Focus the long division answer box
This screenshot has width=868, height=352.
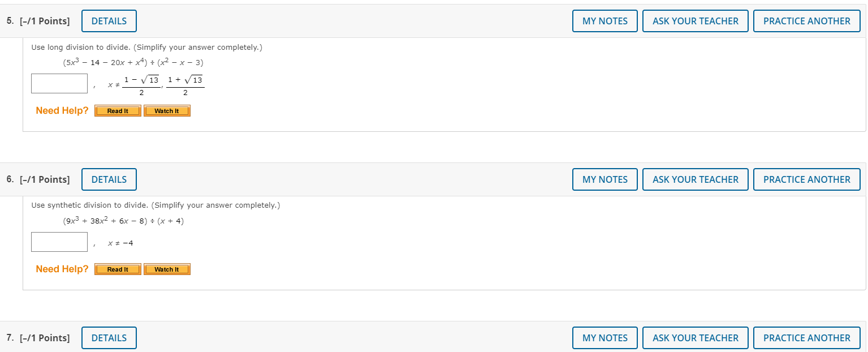coord(59,83)
